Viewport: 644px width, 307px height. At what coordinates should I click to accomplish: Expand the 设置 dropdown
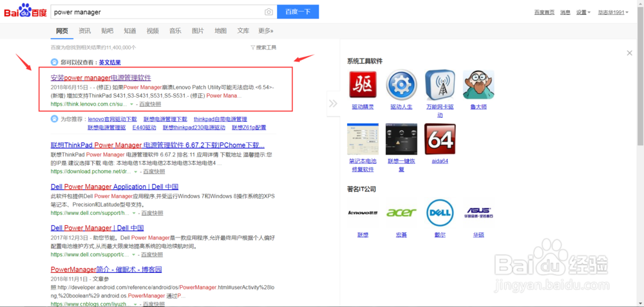[583, 12]
